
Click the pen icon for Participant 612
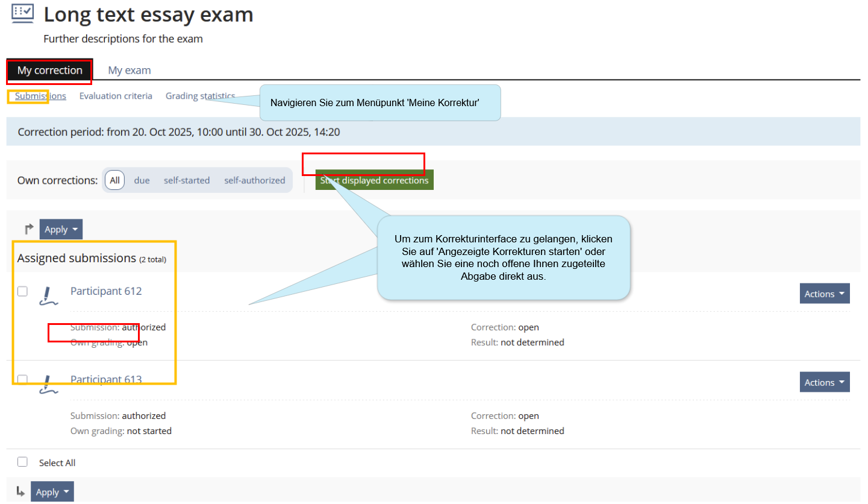[48, 294]
